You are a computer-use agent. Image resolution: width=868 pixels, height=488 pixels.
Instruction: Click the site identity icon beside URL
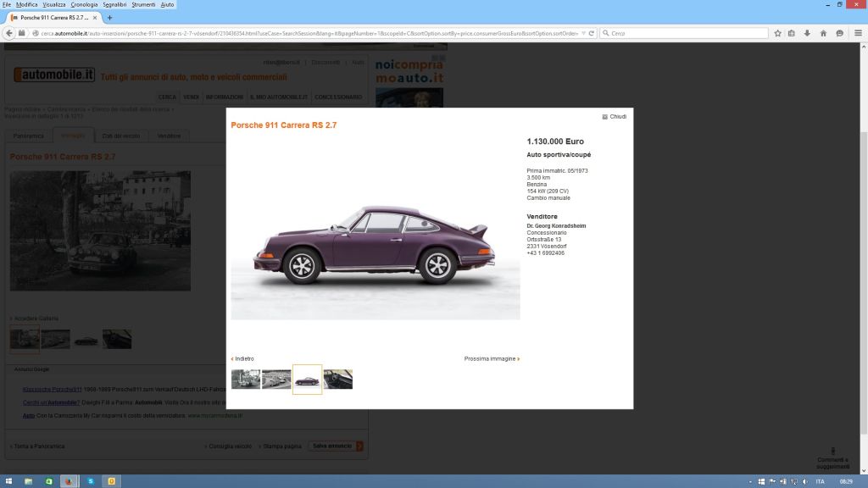coord(36,33)
